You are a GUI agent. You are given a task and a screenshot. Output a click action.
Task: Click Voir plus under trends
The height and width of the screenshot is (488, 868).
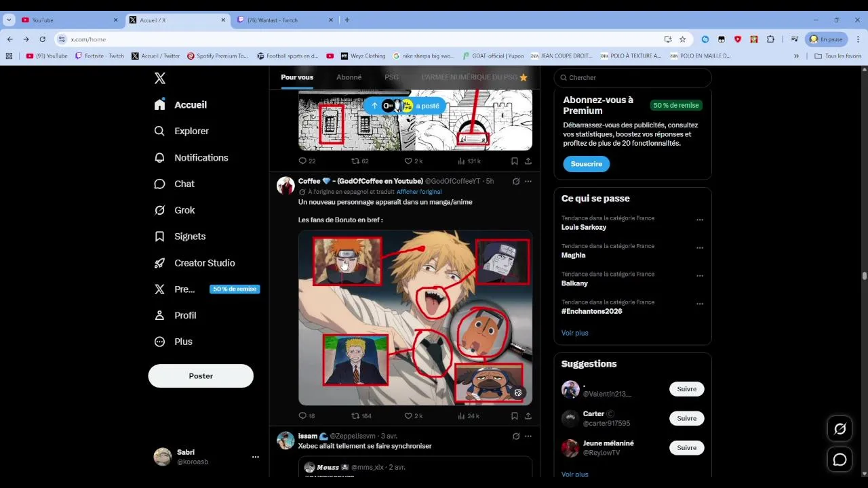point(575,333)
